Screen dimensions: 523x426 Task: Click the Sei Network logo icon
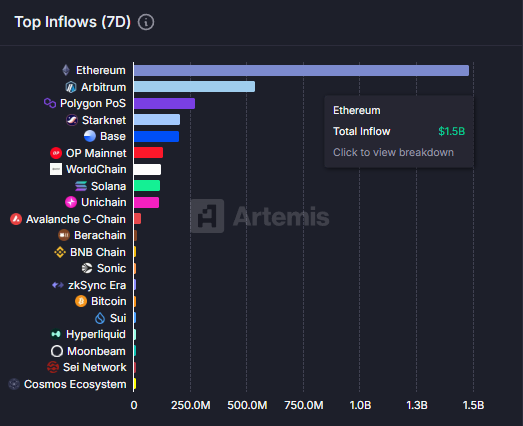(x=53, y=367)
